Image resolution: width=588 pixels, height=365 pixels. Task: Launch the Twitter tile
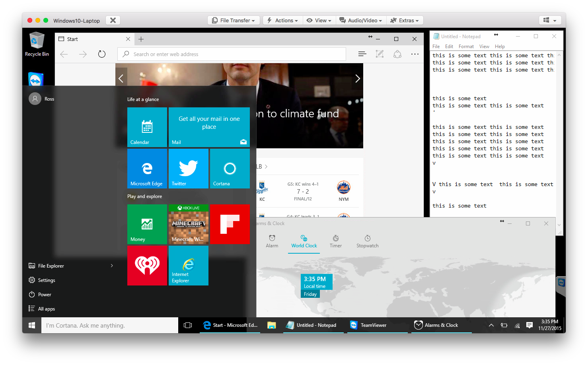(x=188, y=169)
